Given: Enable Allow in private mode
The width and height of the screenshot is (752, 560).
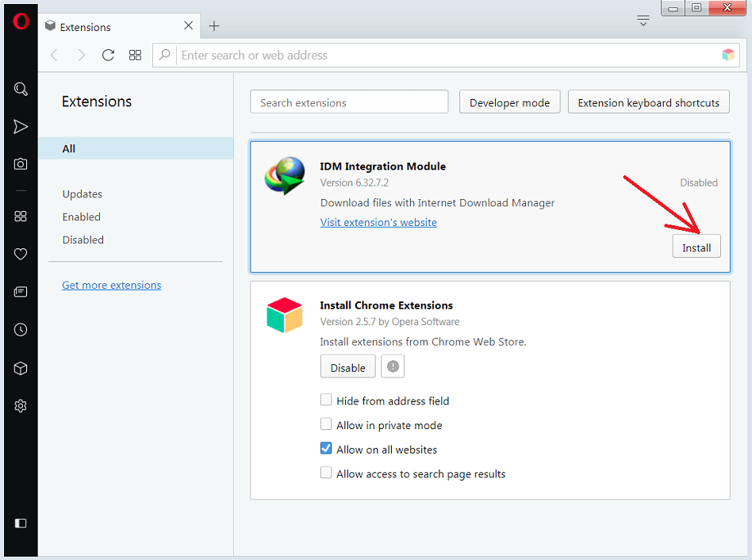Looking at the screenshot, I should coord(326,424).
